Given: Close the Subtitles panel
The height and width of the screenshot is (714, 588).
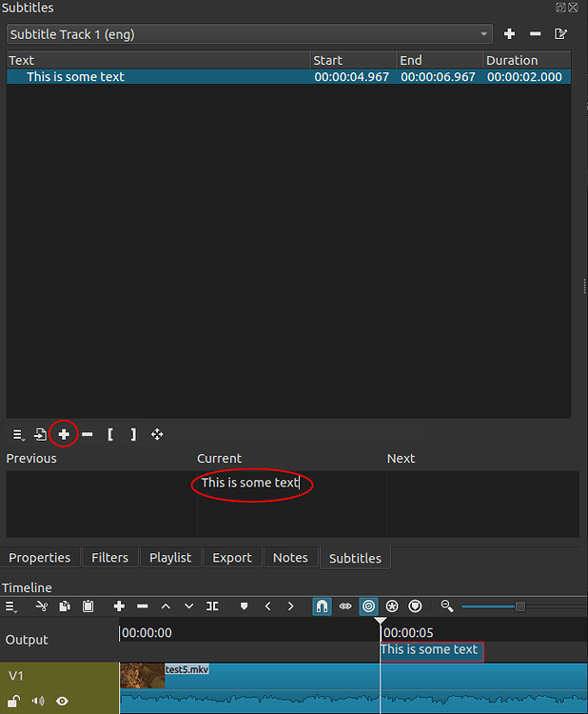Looking at the screenshot, I should click(x=573, y=7).
